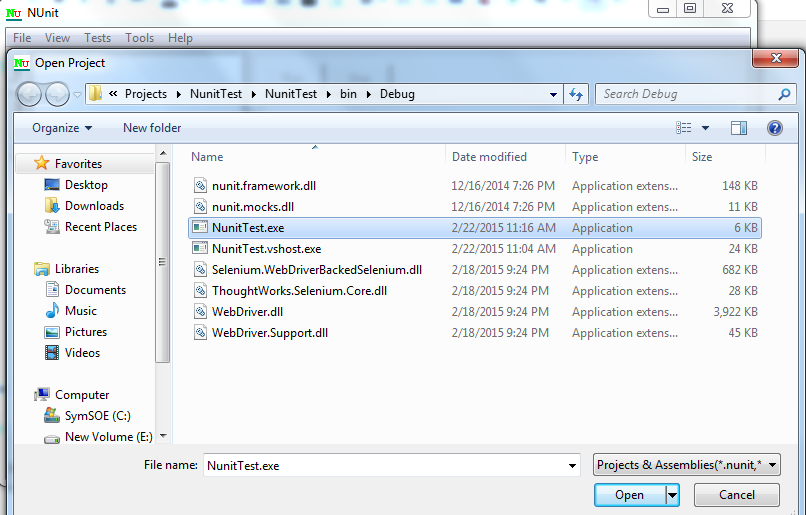Open the Projects & Assemblies file type dropdown
Viewport: 806px width, 515px height.
tap(687, 465)
